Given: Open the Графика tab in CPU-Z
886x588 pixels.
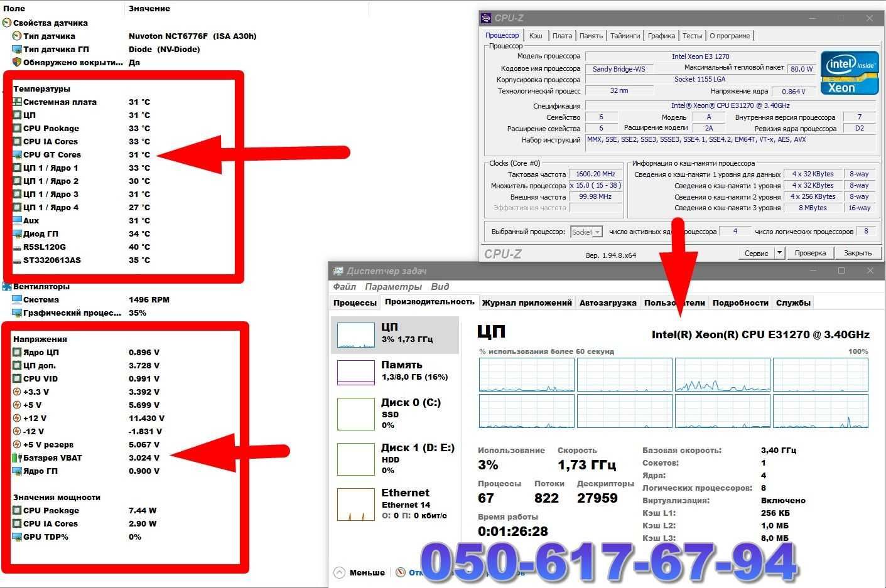Looking at the screenshot, I should [662, 36].
